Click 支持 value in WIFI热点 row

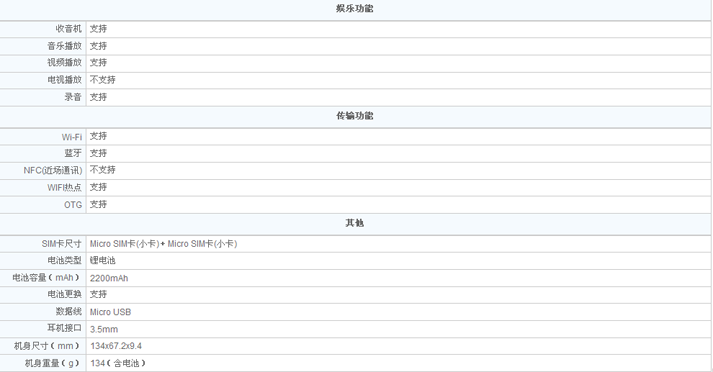(x=98, y=187)
